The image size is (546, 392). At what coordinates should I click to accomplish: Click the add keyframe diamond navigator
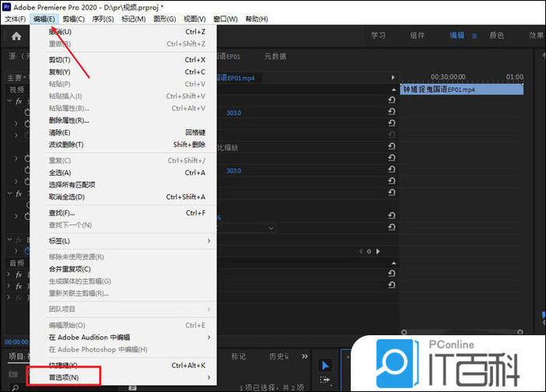pos(369,251)
